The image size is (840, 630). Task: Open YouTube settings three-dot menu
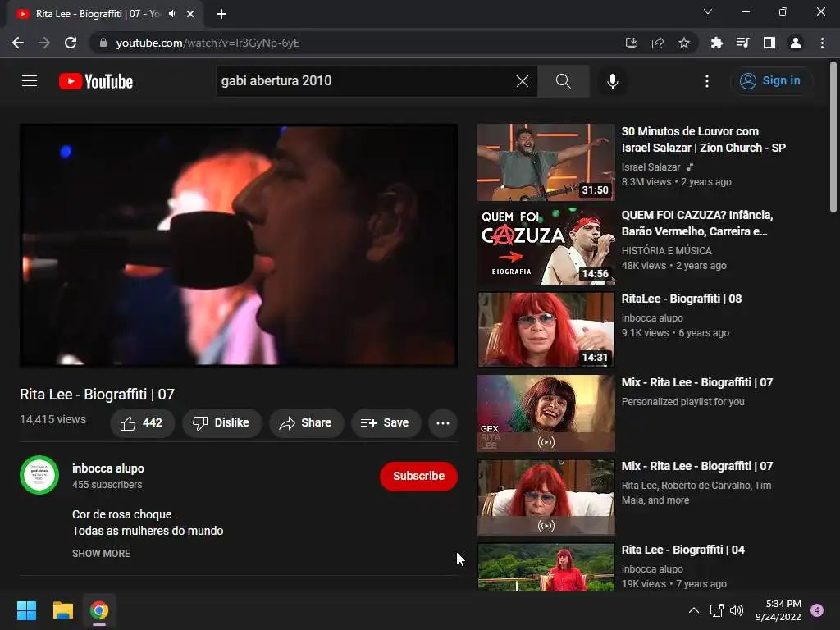[x=706, y=81]
